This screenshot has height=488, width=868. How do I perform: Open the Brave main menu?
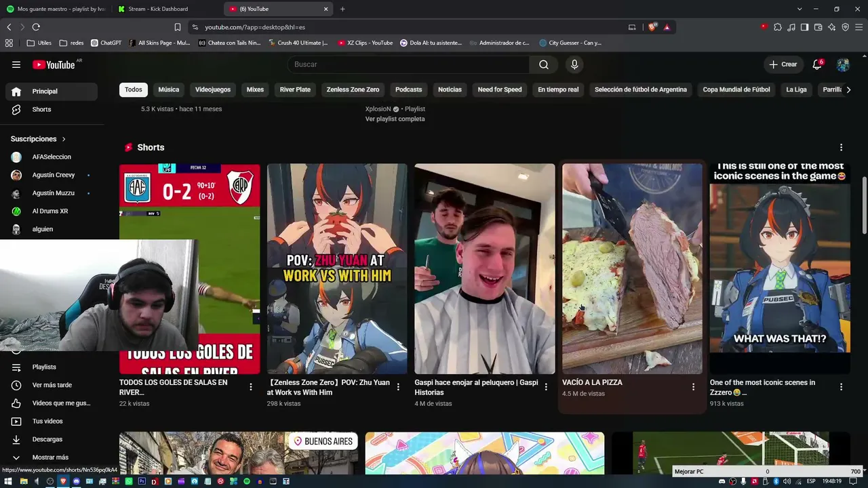[859, 27]
